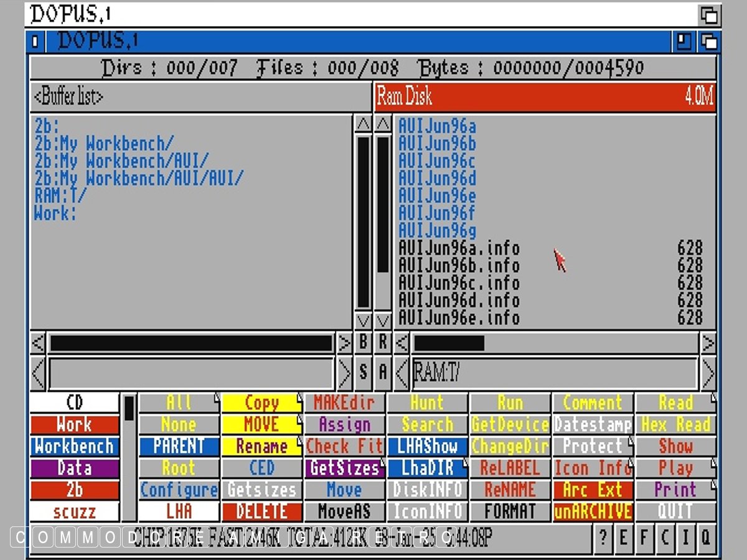The image size is (747, 560).
Task: Select file AUIJun96c.info in Ram Disk panel
Action: tap(459, 283)
